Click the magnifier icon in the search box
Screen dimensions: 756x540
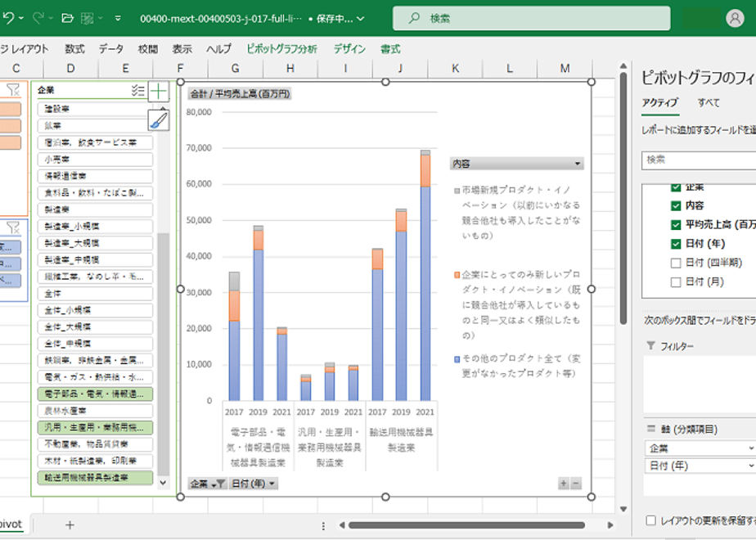pyautogui.click(x=414, y=18)
